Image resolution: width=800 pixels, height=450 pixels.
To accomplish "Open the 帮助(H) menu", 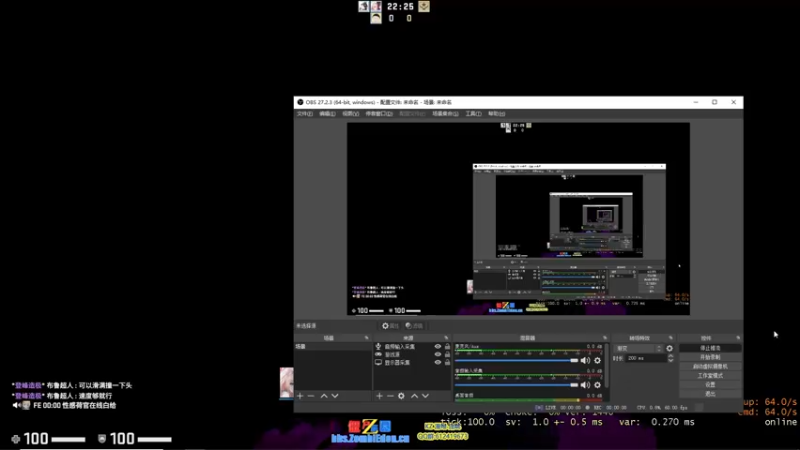I will [x=496, y=114].
